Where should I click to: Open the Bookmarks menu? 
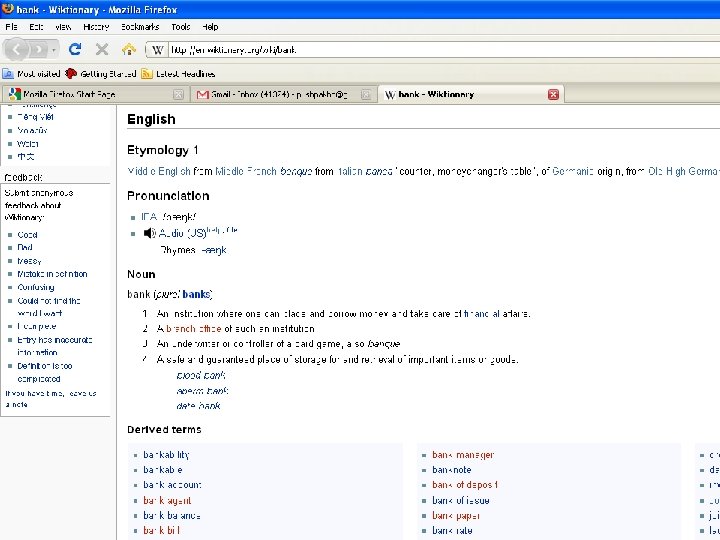(x=140, y=27)
